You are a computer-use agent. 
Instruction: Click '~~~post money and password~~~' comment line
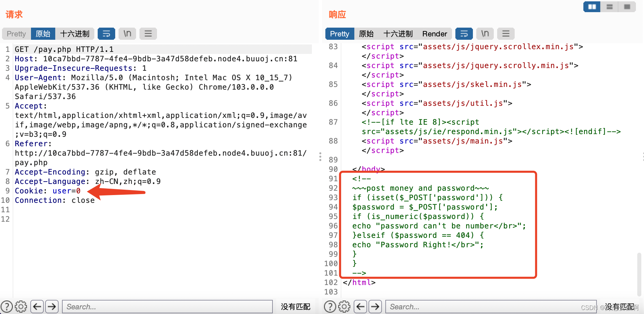pyautogui.click(x=420, y=188)
